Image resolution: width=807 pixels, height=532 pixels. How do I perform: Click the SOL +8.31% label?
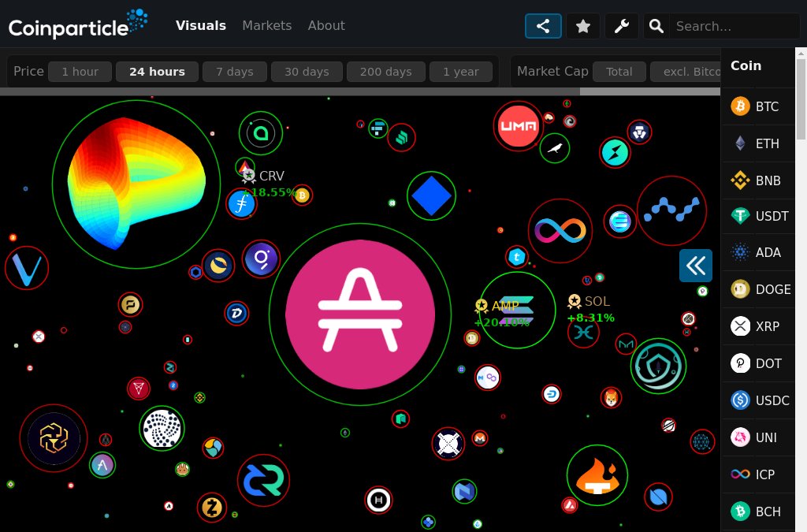591,308
